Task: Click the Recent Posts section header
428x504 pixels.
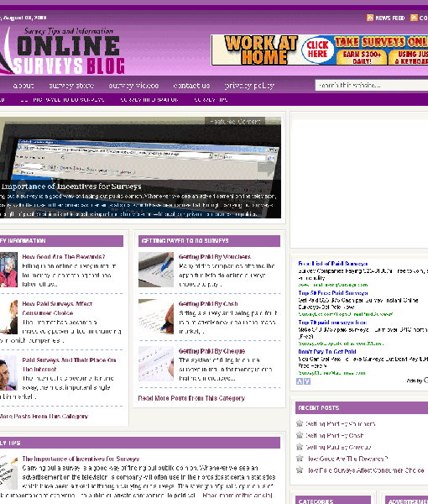Action: coord(362,407)
